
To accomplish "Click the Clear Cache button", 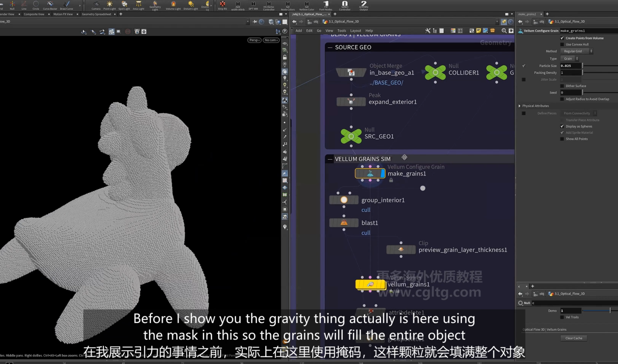I will point(574,338).
